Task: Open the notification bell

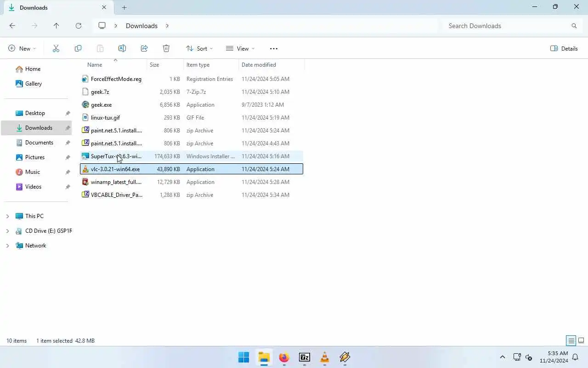Action: pos(575,357)
